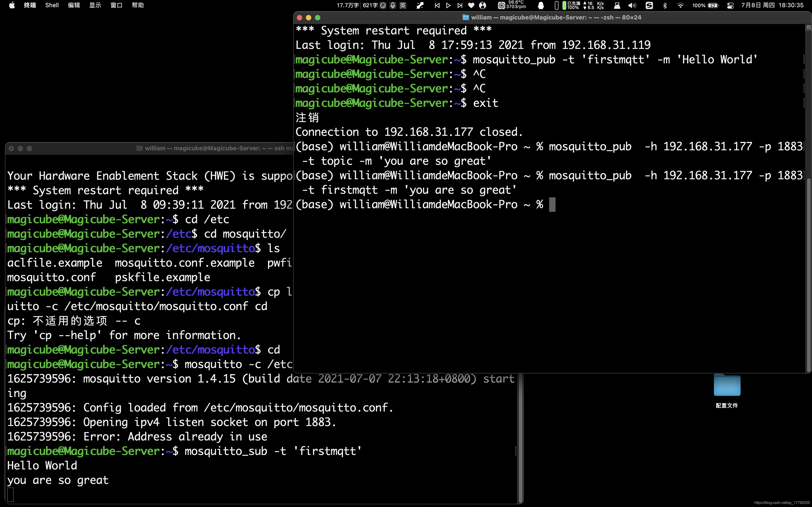Click the fan temperature rpm monitor
This screenshot has width=812, height=507.
point(512,5)
